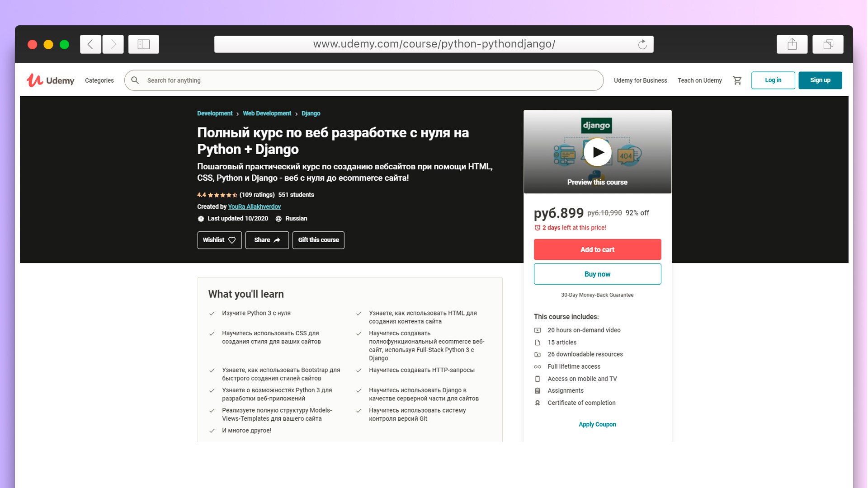Image resolution: width=868 pixels, height=488 pixels.
Task: Click the 92% off text
Action: click(x=637, y=213)
